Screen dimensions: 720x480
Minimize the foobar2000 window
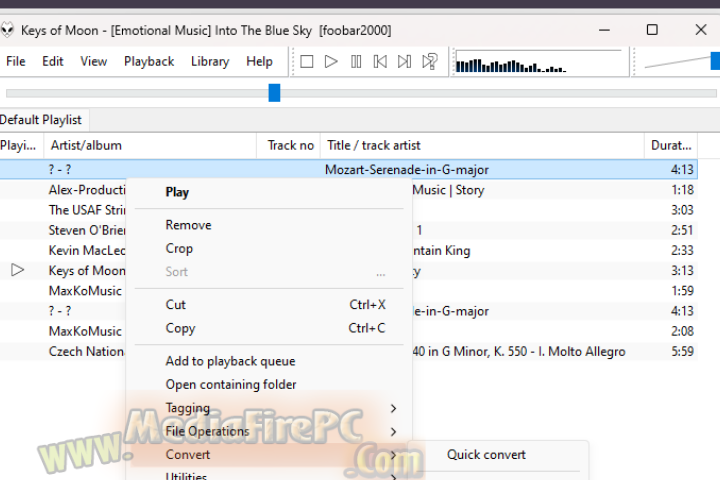tap(604, 30)
